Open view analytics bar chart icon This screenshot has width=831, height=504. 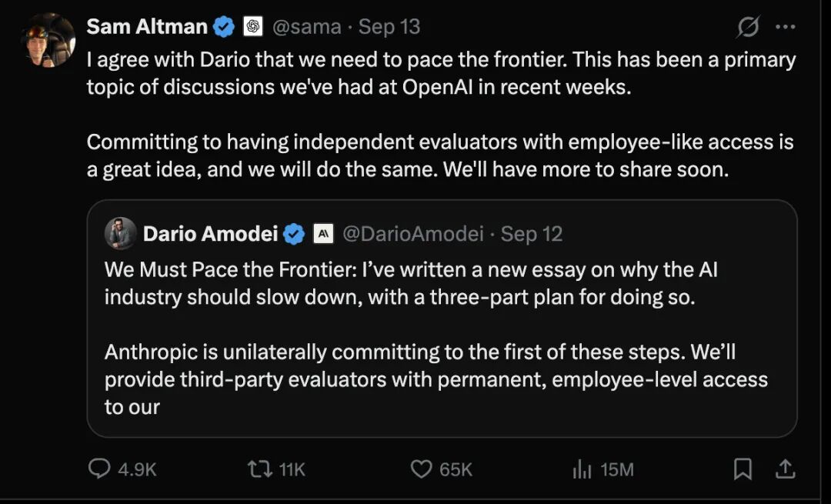click(582, 469)
